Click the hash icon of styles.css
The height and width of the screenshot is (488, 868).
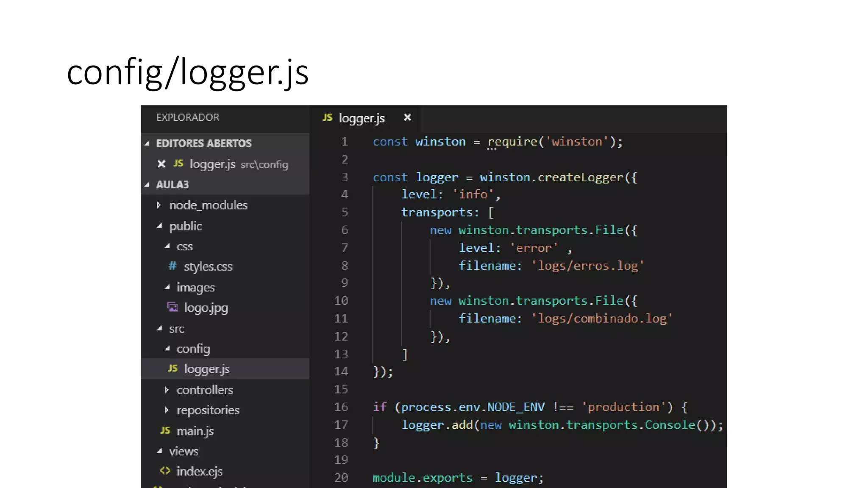point(172,266)
